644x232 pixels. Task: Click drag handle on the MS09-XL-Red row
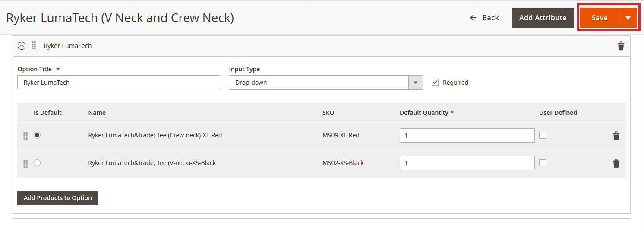pyautogui.click(x=25, y=136)
